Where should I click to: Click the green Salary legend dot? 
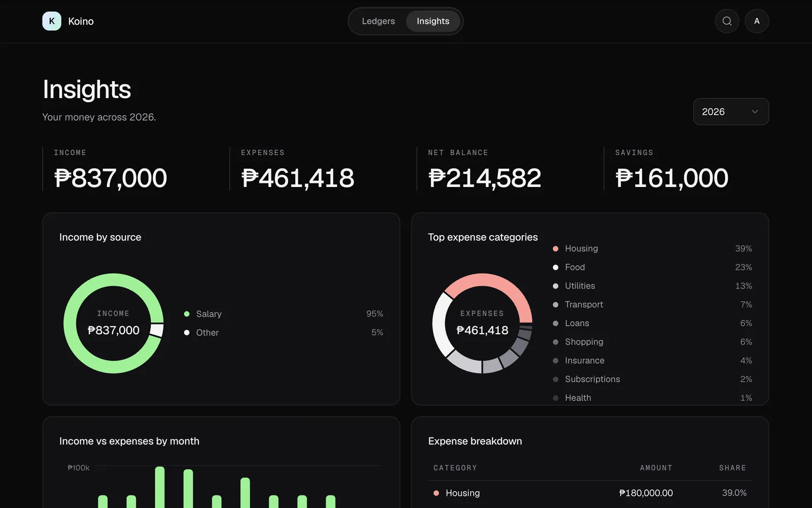click(x=187, y=314)
